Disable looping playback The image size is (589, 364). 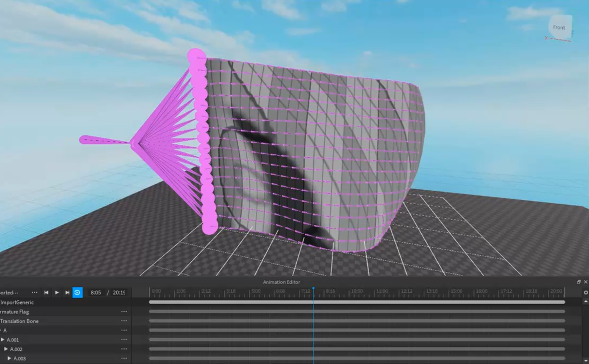(77, 292)
